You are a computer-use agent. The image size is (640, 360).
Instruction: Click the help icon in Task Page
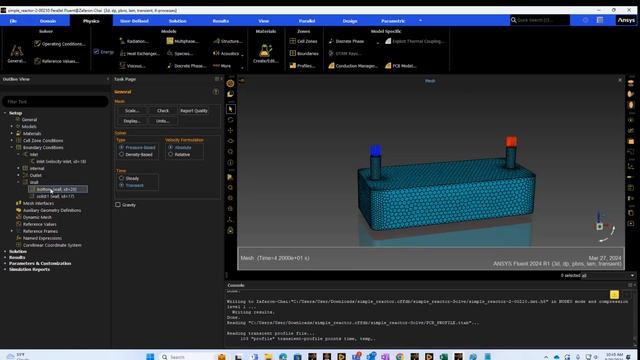pos(216,92)
